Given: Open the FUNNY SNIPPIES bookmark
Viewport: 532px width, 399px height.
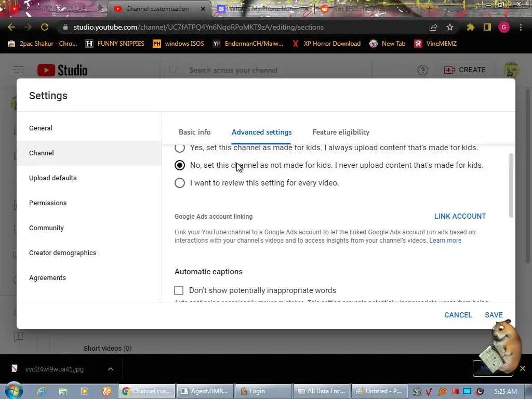Looking at the screenshot, I should (x=115, y=44).
